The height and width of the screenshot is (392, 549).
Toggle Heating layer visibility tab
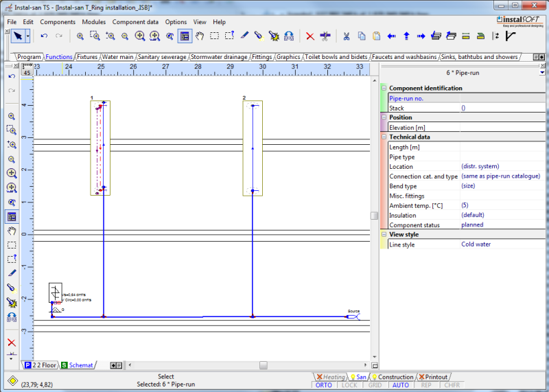tap(331, 377)
